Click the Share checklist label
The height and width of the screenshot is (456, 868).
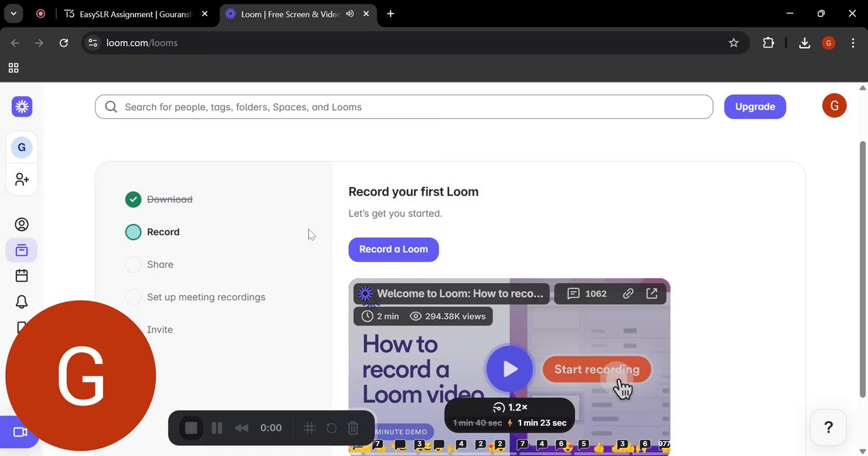click(160, 265)
